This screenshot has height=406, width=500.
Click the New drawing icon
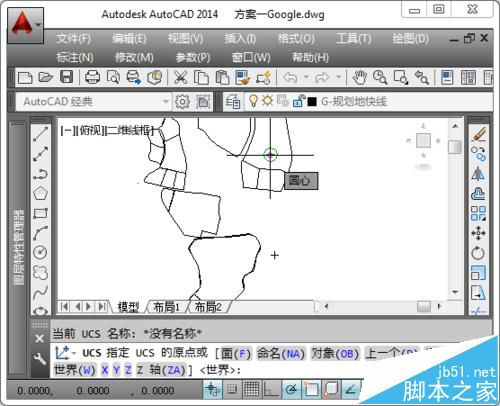coord(25,78)
